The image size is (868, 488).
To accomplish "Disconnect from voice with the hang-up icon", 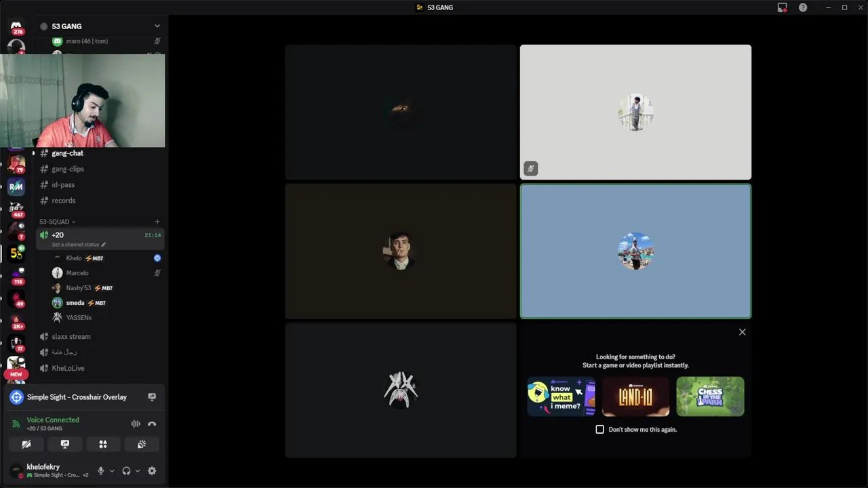I will pyautogui.click(x=152, y=424).
